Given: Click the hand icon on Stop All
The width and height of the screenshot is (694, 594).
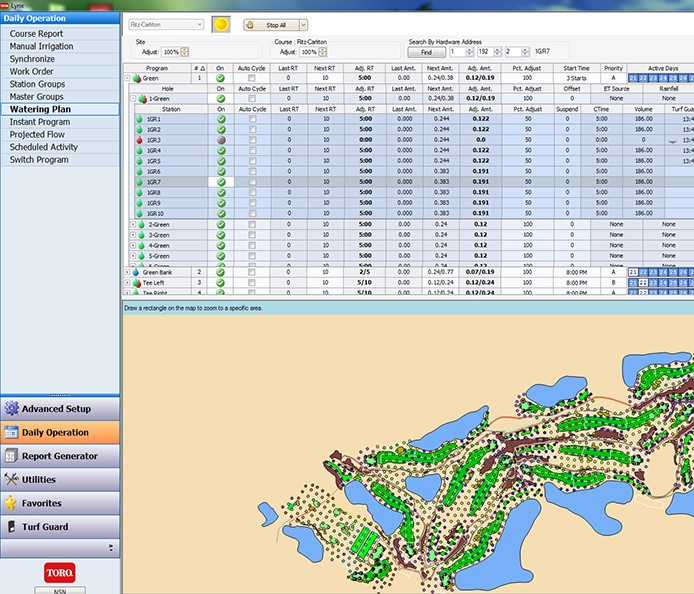Looking at the screenshot, I should coord(250,25).
